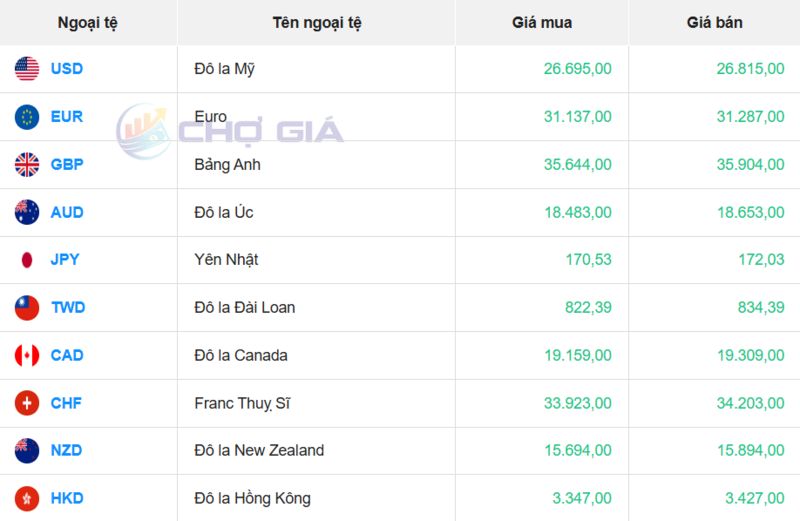The image size is (800, 521).
Task: Click the CHF currency code link
Action: coord(67,403)
